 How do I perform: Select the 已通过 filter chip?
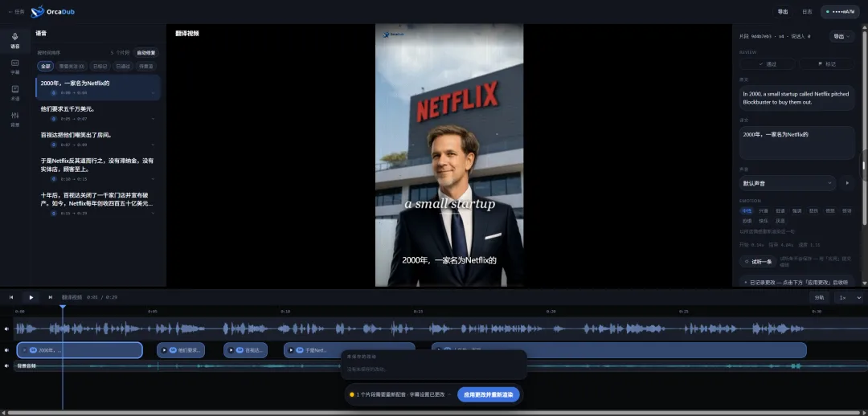coord(123,67)
